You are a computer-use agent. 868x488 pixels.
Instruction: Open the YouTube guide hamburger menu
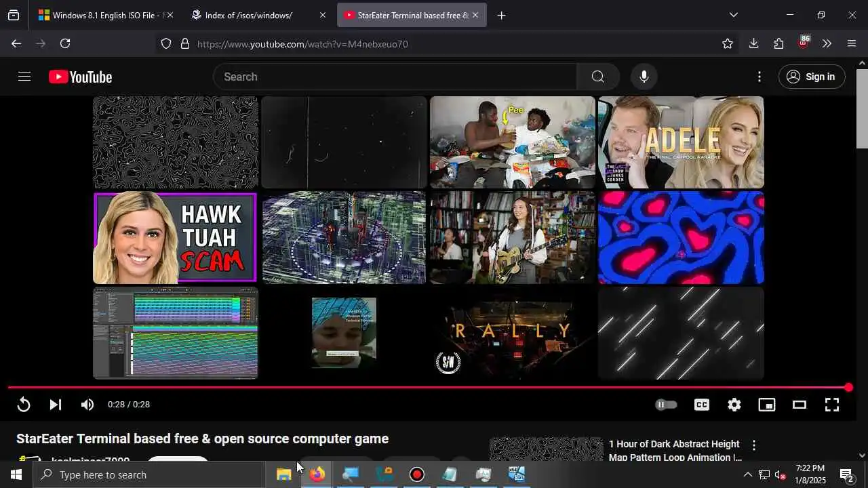(x=24, y=77)
